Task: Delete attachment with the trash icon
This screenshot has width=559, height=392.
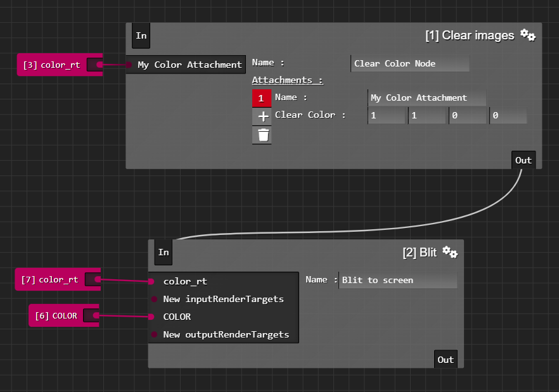Action: click(262, 135)
